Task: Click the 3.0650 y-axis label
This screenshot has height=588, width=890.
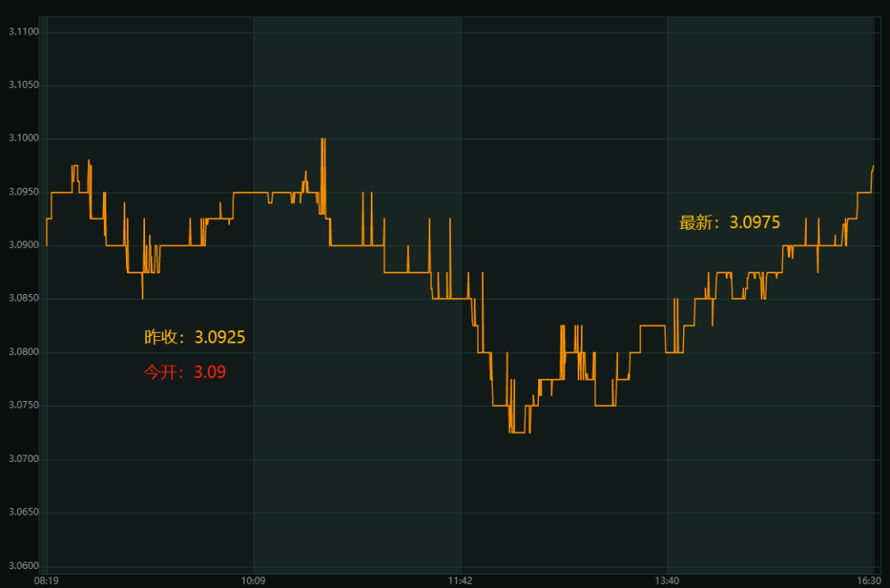Action: click(x=24, y=512)
